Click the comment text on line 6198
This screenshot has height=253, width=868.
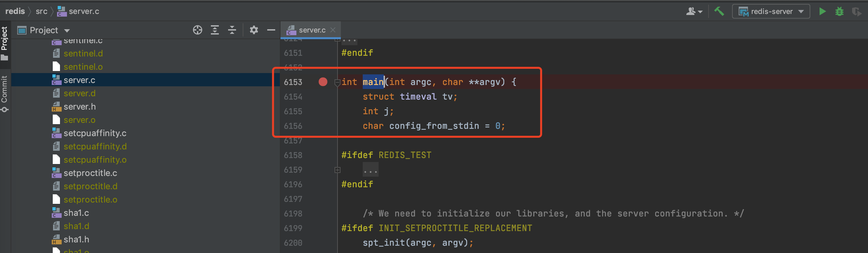click(x=553, y=213)
